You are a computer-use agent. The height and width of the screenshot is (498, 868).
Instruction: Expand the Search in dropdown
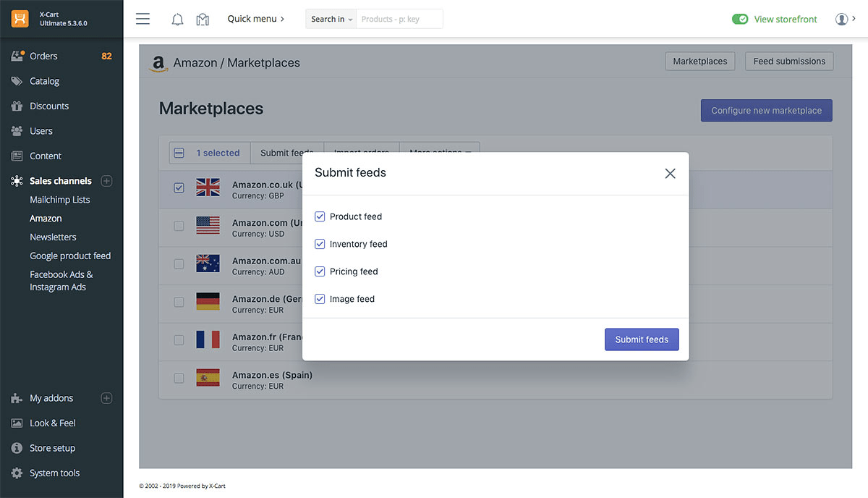point(331,20)
